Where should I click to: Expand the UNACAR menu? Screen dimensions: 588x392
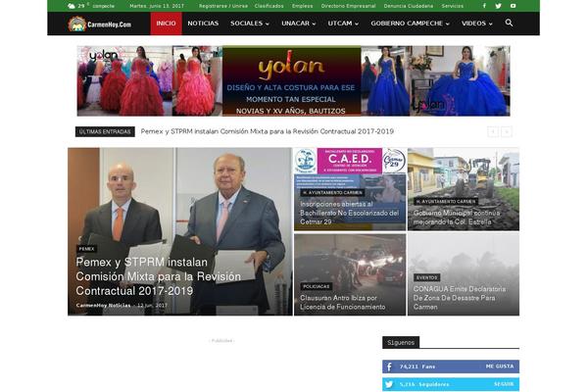point(299,24)
